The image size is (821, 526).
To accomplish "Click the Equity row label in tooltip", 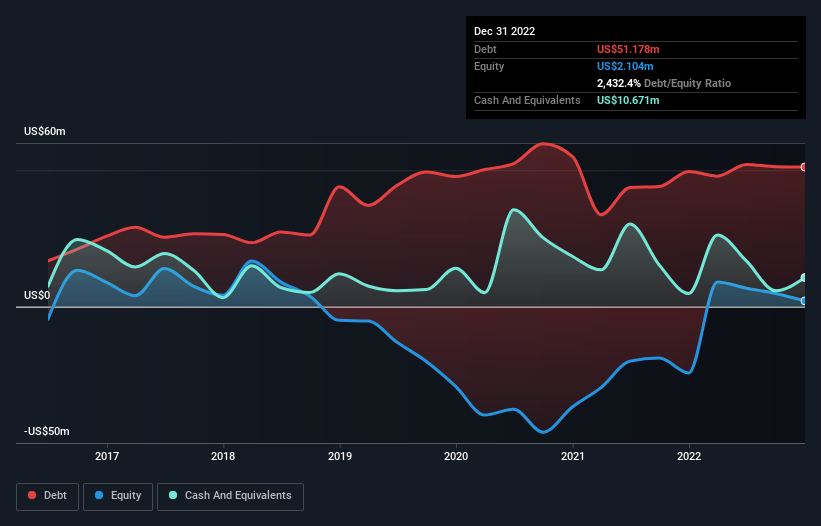I will click(x=489, y=66).
